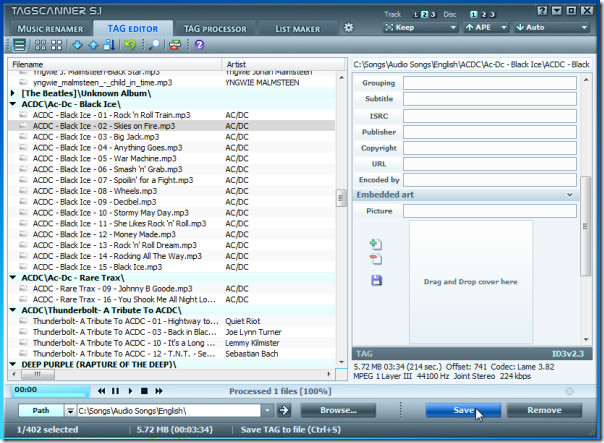Image resolution: width=604 pixels, height=443 pixels.
Task: Collapse the Embedded art section
Action: pos(570,195)
